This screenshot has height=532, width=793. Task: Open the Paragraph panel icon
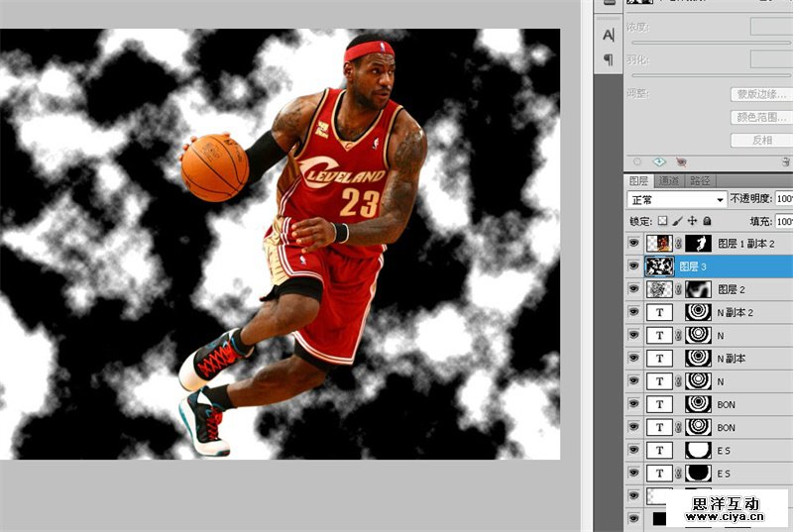coord(608,60)
